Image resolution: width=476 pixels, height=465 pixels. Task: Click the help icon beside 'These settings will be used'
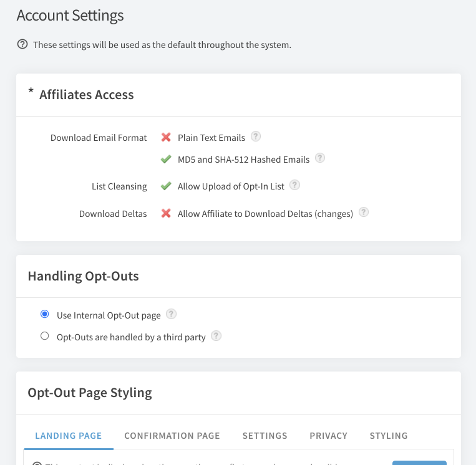[x=22, y=44]
